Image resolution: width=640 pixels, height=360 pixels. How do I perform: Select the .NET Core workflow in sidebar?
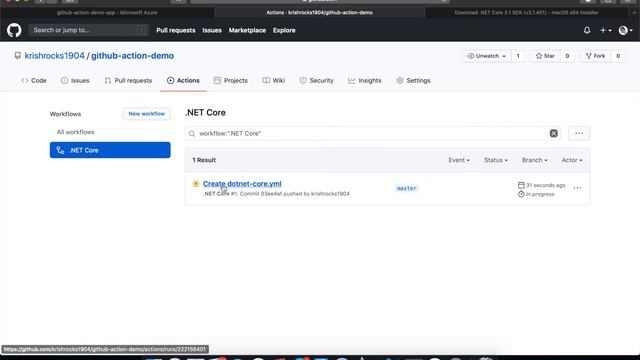click(x=110, y=150)
